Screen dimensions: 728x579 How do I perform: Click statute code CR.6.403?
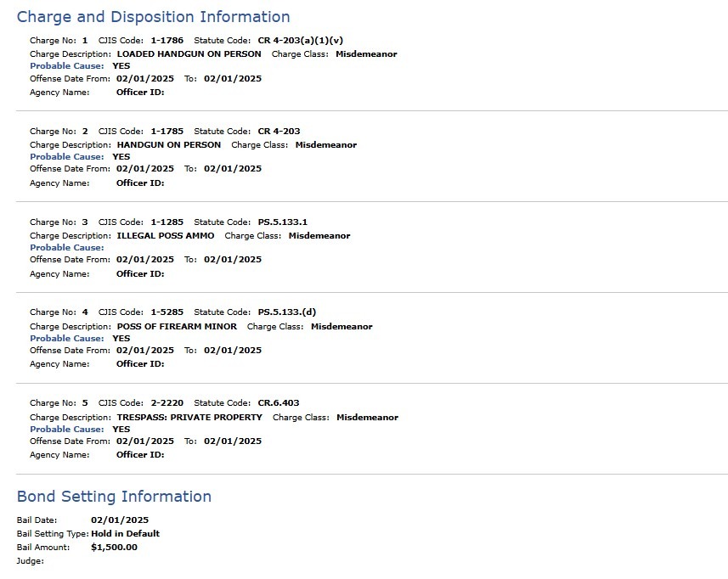pos(279,403)
